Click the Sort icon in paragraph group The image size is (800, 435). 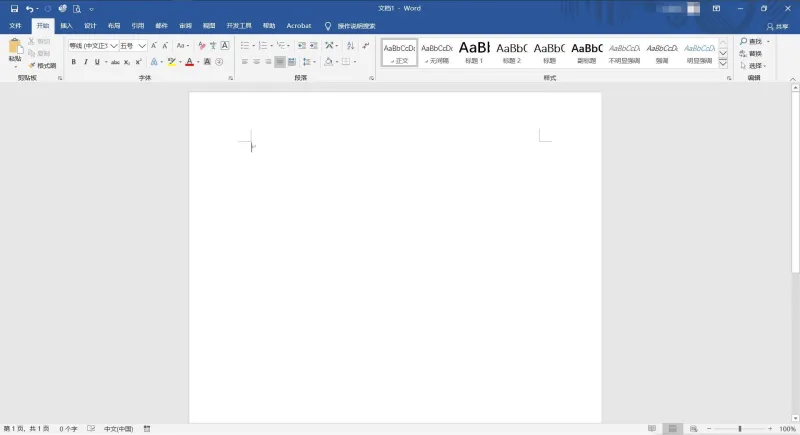click(351, 46)
